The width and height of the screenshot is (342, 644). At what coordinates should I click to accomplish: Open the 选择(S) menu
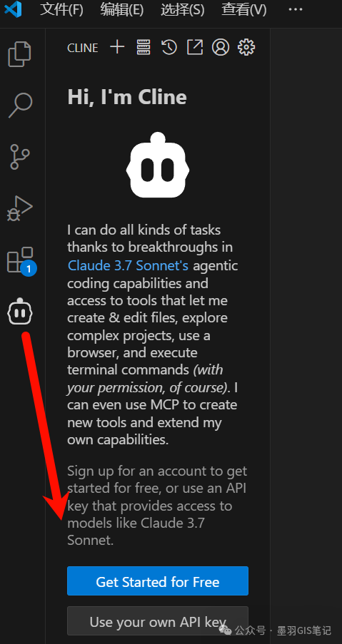point(183,9)
